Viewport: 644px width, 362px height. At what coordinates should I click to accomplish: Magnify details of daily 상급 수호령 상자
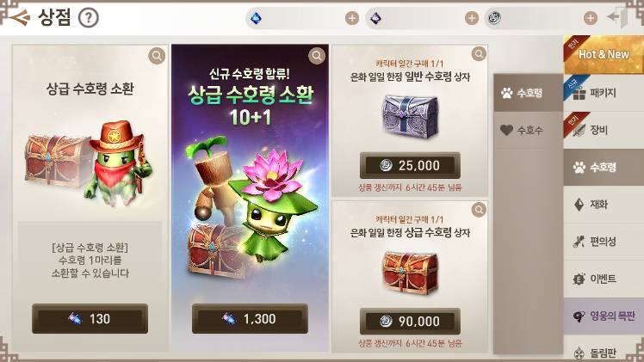(479, 210)
